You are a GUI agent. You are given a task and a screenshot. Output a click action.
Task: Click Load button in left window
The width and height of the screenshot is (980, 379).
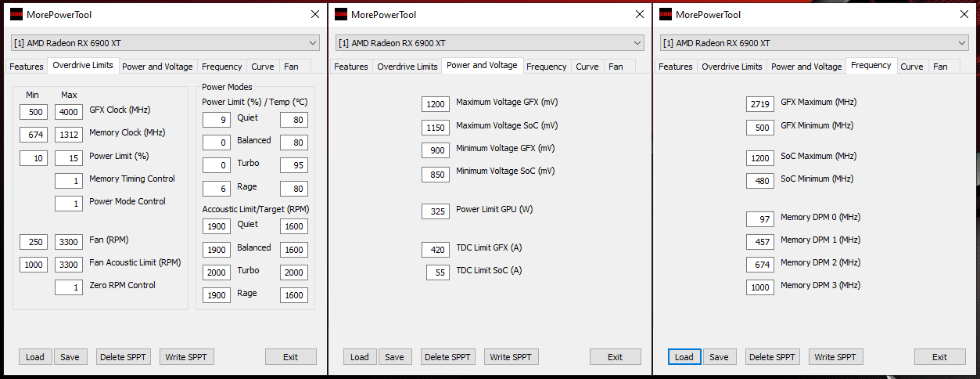point(35,357)
